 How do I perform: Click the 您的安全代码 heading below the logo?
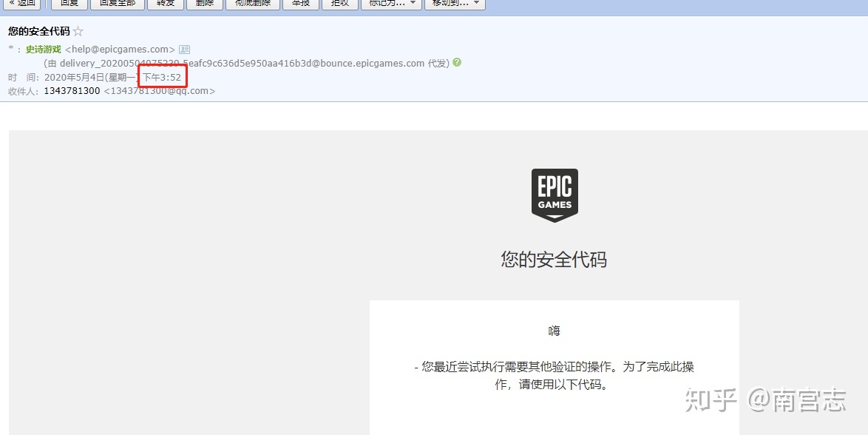[x=554, y=260]
